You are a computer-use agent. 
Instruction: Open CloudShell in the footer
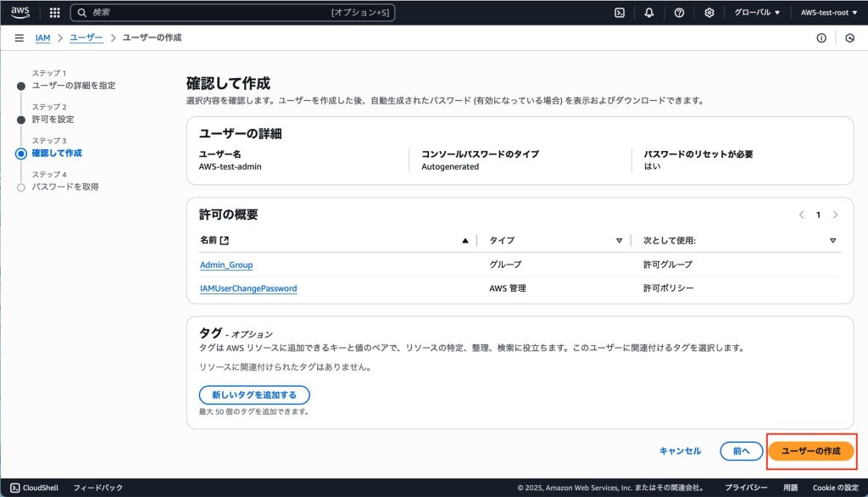[x=34, y=488]
